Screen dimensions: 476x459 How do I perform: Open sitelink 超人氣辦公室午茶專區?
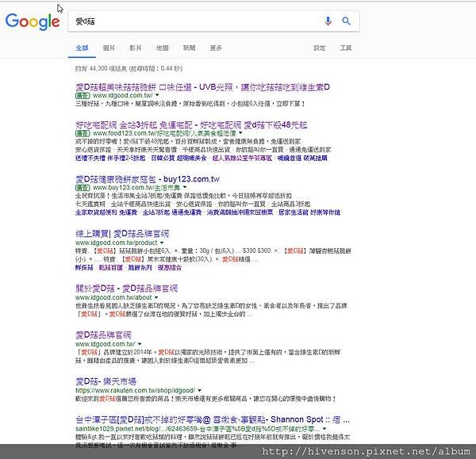242,158
